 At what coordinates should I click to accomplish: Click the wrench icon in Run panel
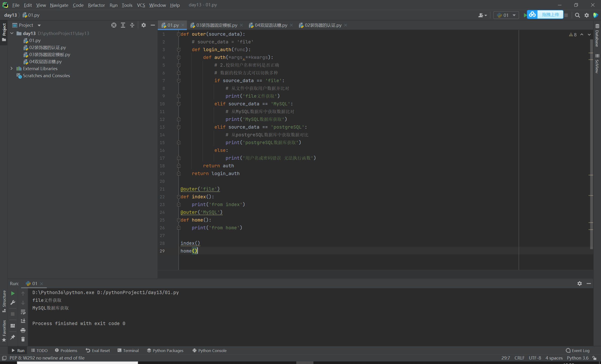pos(13,303)
